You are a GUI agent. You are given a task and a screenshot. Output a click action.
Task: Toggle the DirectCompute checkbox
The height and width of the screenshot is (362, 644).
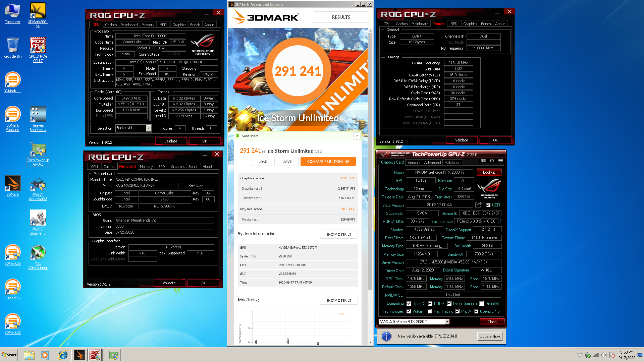click(x=449, y=304)
